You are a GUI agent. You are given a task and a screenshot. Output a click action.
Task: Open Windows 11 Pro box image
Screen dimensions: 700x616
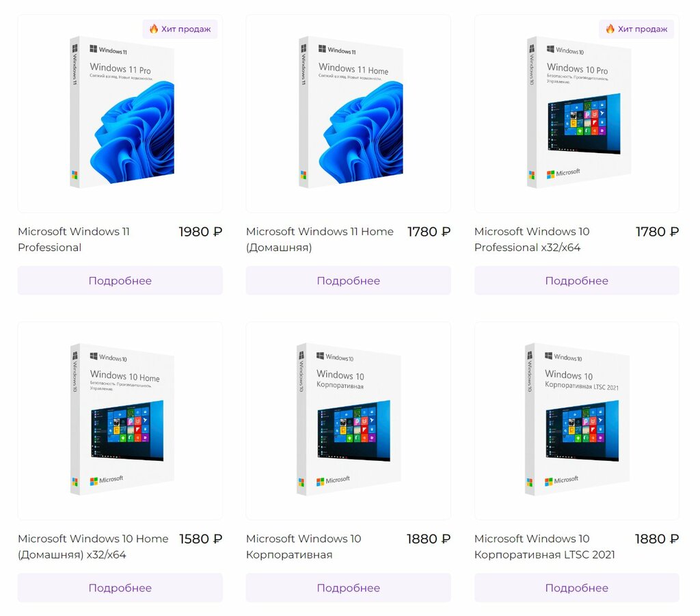coord(122,112)
